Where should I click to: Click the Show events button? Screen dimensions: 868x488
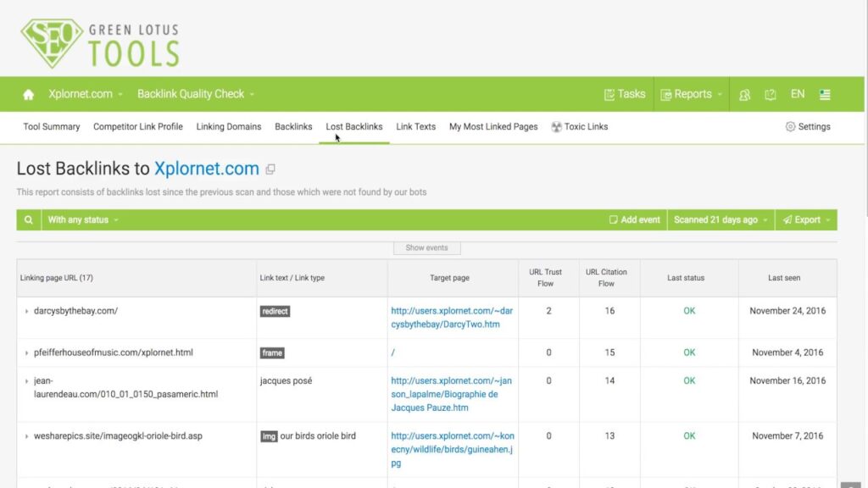pyautogui.click(x=427, y=248)
